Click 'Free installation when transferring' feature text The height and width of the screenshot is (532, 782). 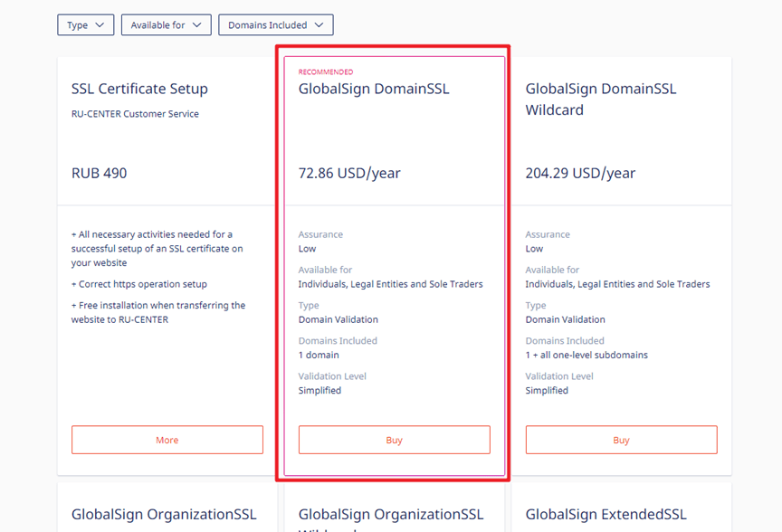158,312
